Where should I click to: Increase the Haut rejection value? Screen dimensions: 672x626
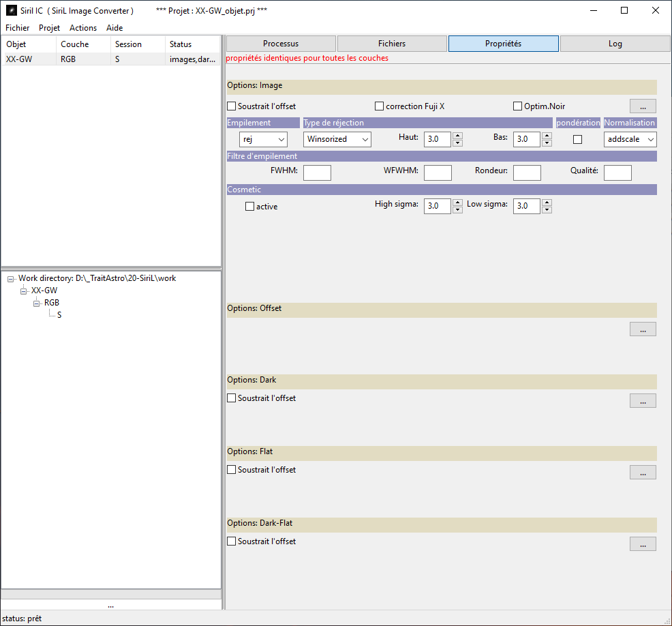[x=458, y=136]
